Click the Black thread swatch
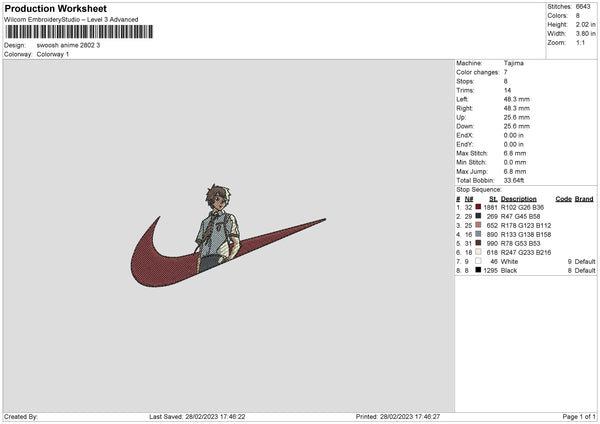 (x=478, y=270)
